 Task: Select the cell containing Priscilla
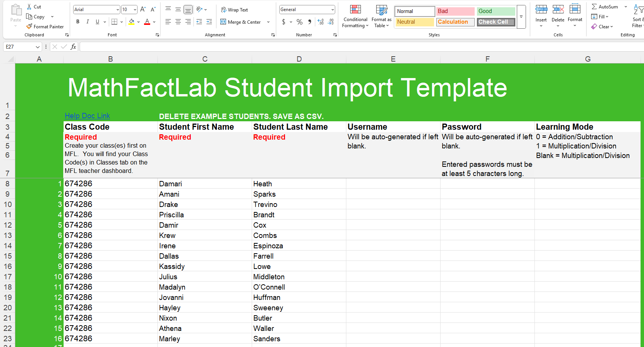205,215
